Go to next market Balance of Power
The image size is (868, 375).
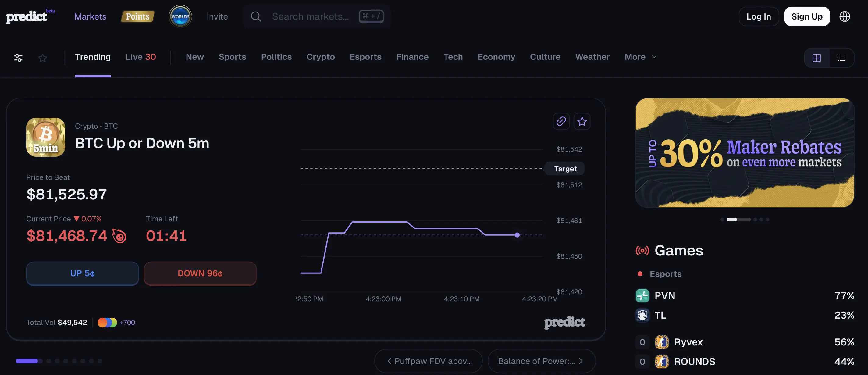tap(542, 361)
